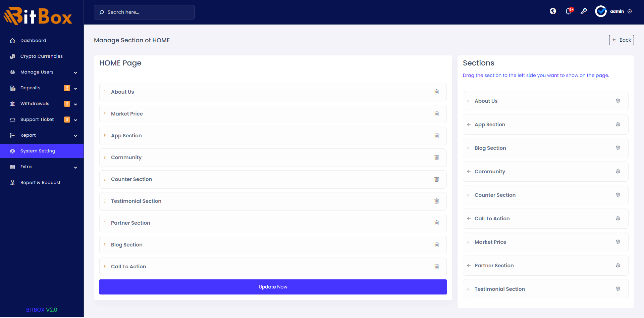Collapse the Report menu chevron
This screenshot has width=644, height=318.
(x=75, y=136)
